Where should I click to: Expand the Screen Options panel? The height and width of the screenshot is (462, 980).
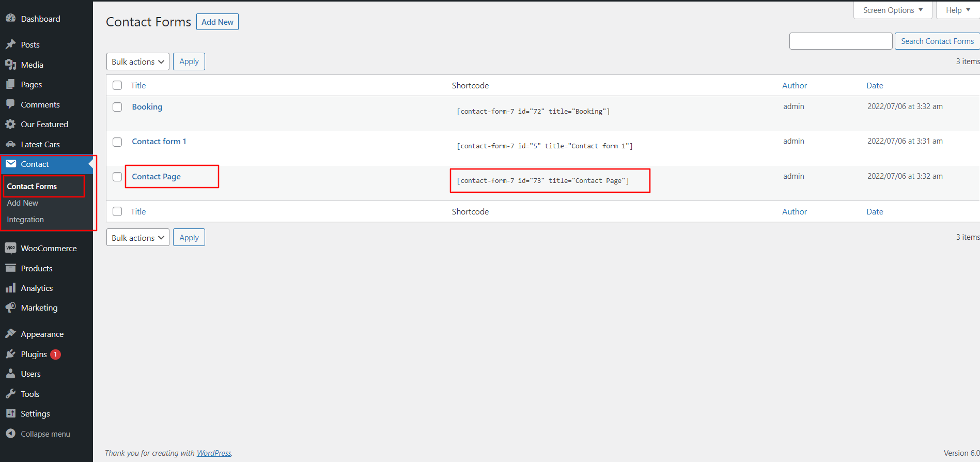point(892,10)
